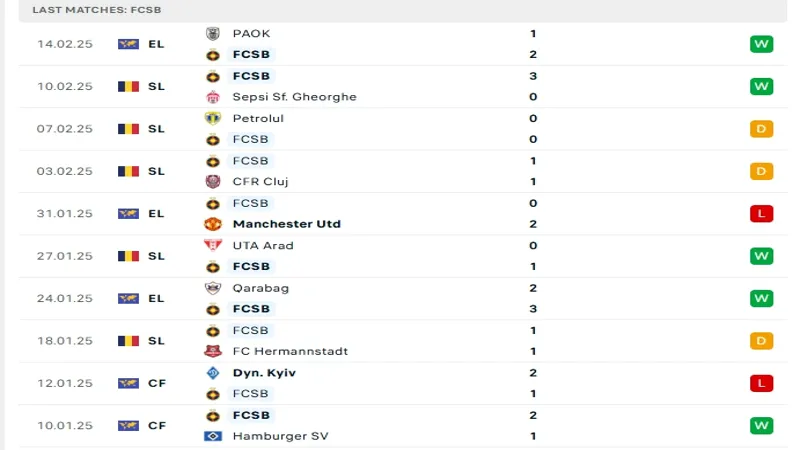The width and height of the screenshot is (800, 450).
Task: Click the PAOK team crest icon
Action: click(x=212, y=33)
